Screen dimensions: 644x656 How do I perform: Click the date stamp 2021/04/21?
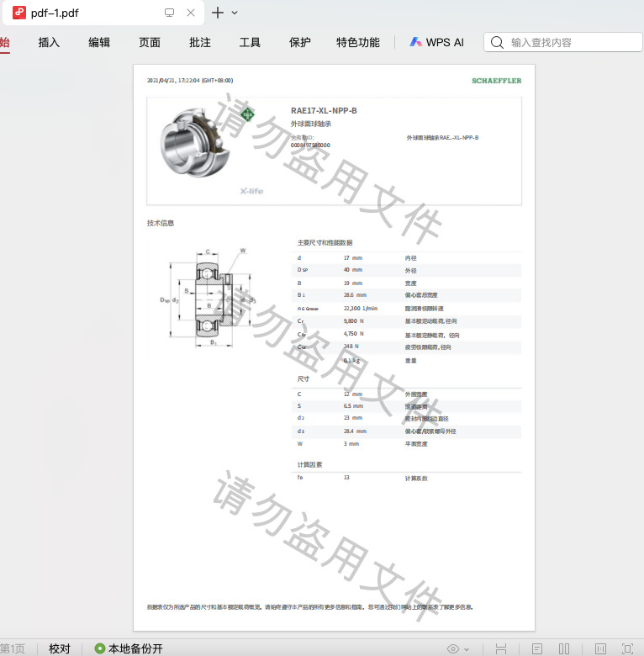(190, 81)
